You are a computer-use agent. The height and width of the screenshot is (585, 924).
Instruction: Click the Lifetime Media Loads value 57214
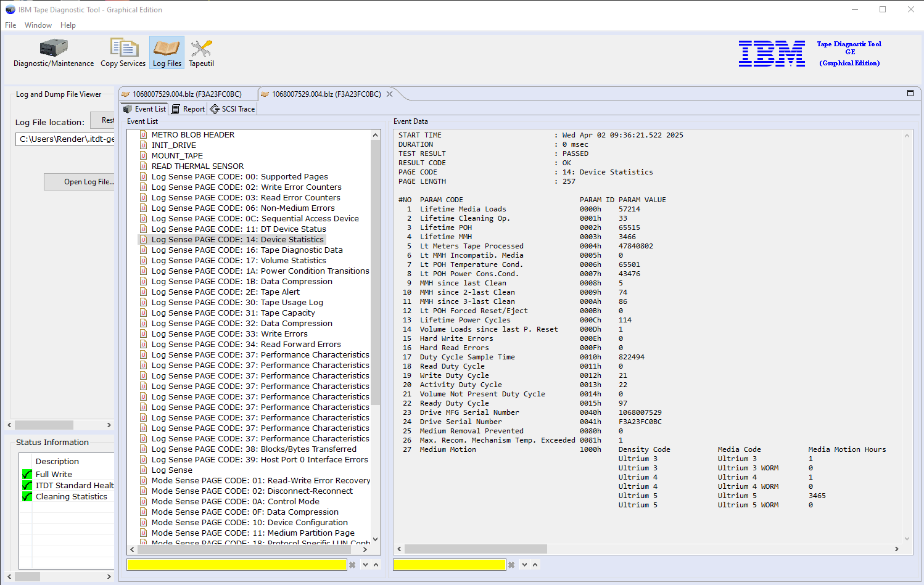coord(629,209)
